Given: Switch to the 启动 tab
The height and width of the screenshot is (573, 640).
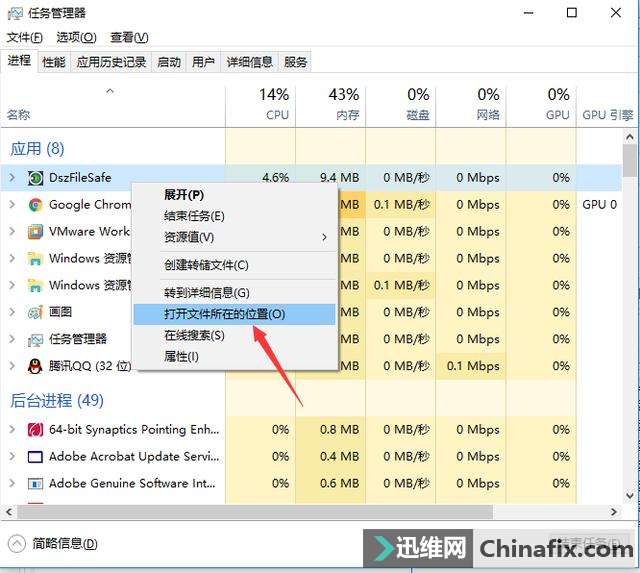Looking at the screenshot, I should click(169, 62).
